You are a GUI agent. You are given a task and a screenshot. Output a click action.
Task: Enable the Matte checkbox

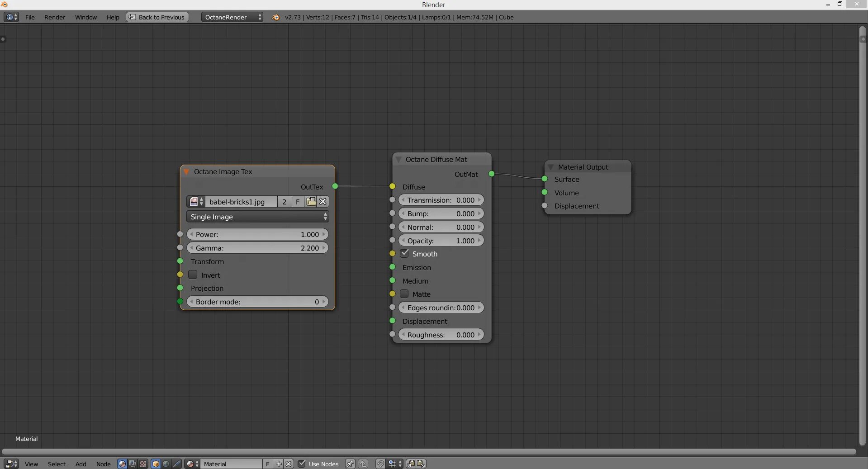404,294
